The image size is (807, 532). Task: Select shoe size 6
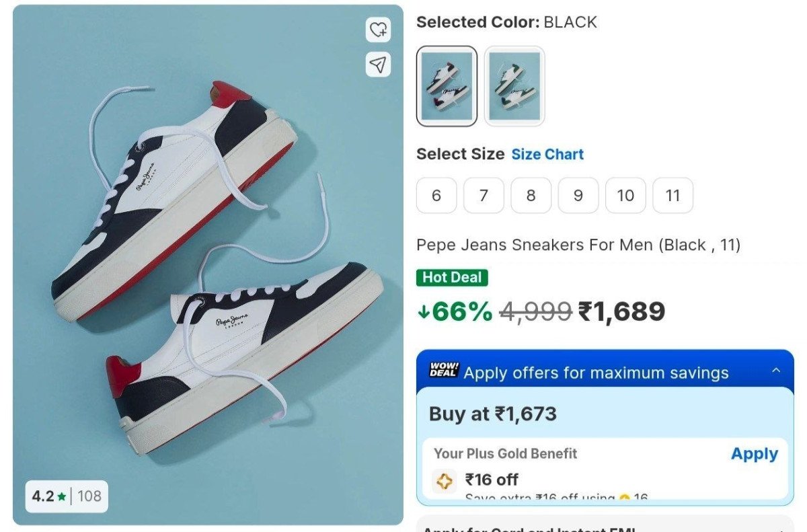coord(436,196)
